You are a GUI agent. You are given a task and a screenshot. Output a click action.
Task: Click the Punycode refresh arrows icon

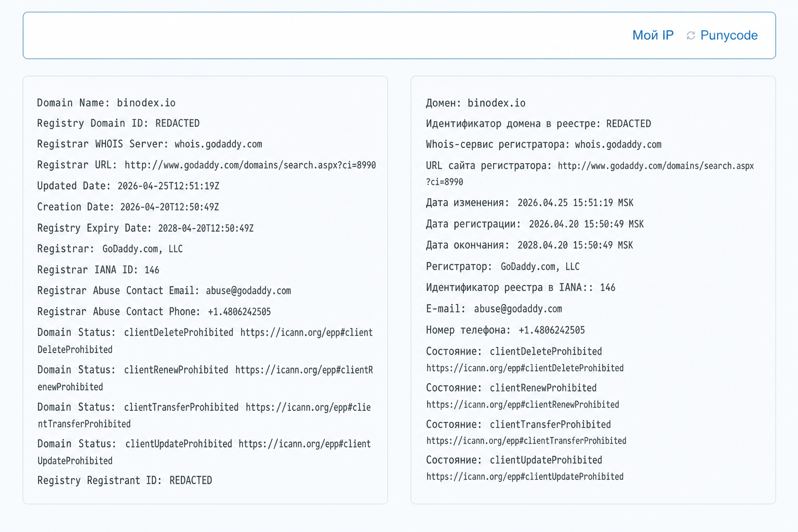coord(690,35)
